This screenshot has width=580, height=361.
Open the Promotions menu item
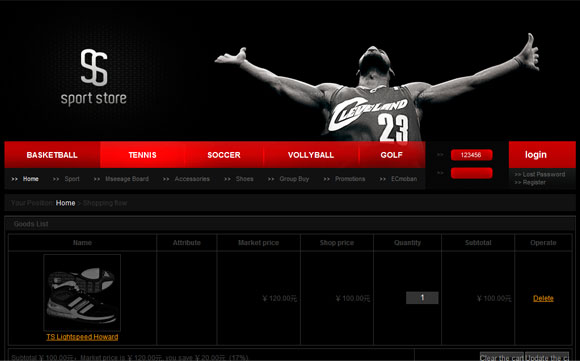[x=350, y=179]
